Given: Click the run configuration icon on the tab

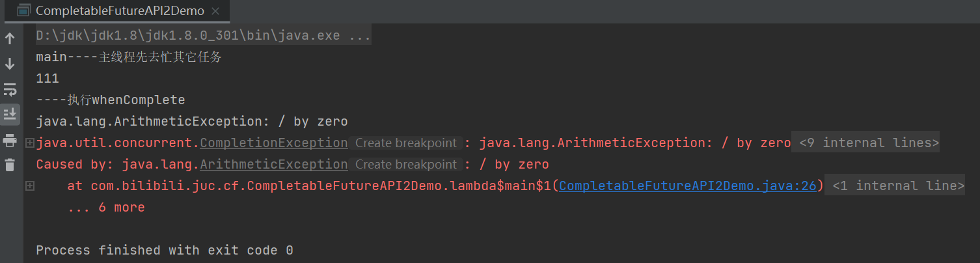Looking at the screenshot, I should [x=23, y=11].
